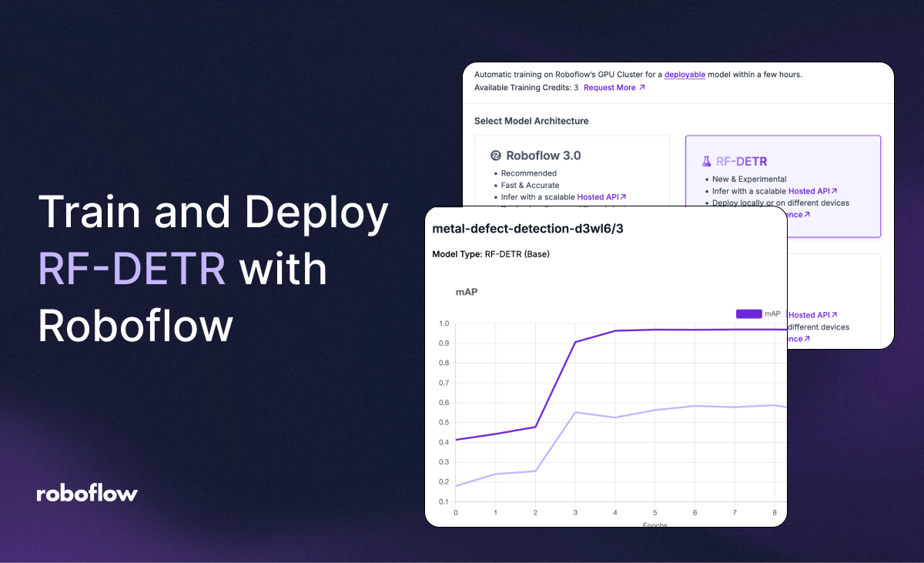The height and width of the screenshot is (563, 924).
Task: Click the external-link arrow next to Request More
Action: pos(641,88)
